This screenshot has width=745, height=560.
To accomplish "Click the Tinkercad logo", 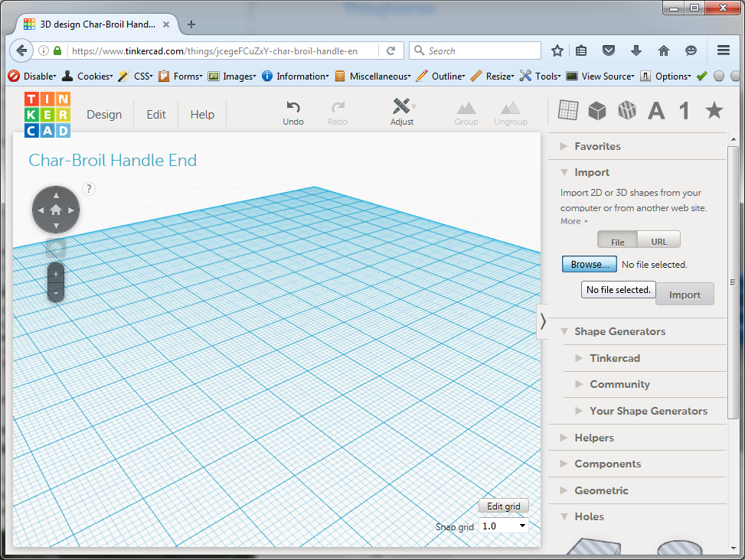I will click(x=47, y=115).
